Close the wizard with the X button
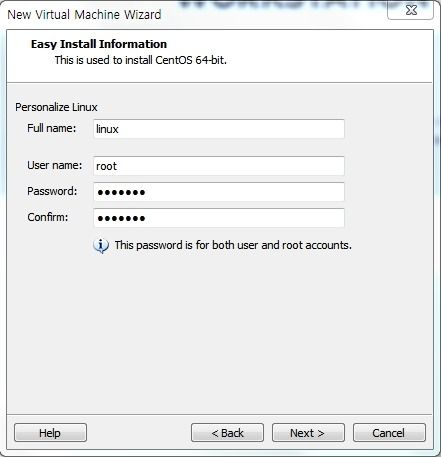Screen dimensions: 441x457 (410, 10)
